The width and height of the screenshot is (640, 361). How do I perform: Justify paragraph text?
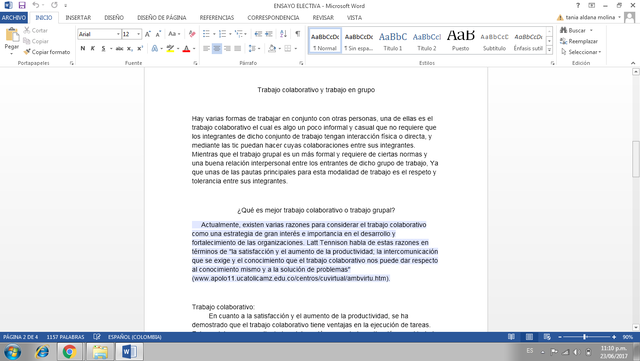238,49
